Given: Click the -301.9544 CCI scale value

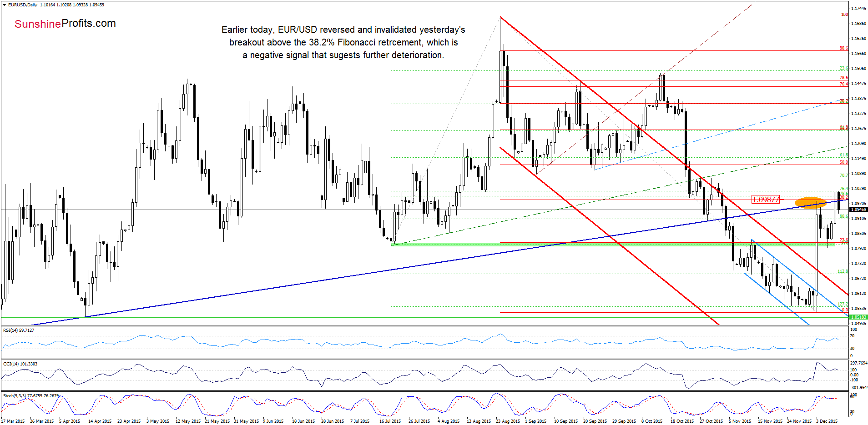Looking at the screenshot, I should [x=859, y=387].
